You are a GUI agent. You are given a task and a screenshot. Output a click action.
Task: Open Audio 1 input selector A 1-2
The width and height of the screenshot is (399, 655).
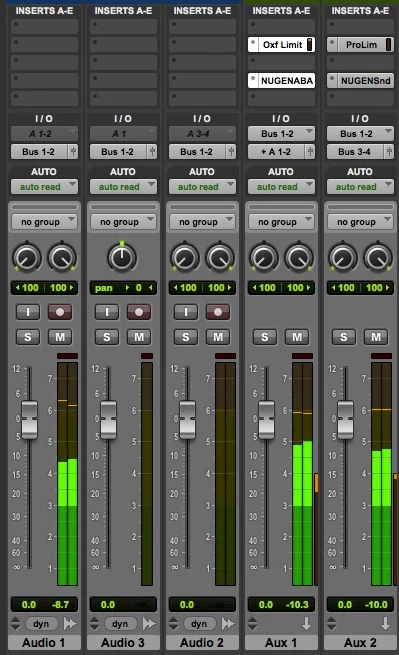[44, 134]
